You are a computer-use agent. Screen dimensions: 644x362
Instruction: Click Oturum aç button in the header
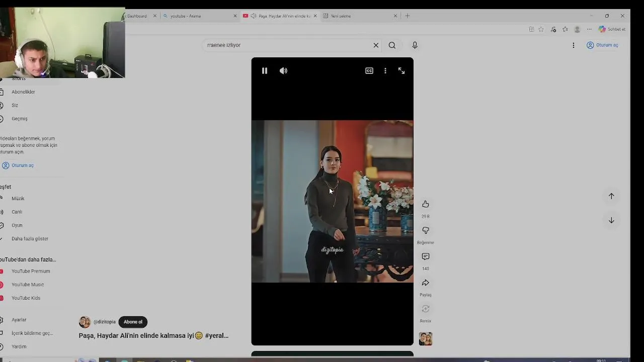(602, 45)
